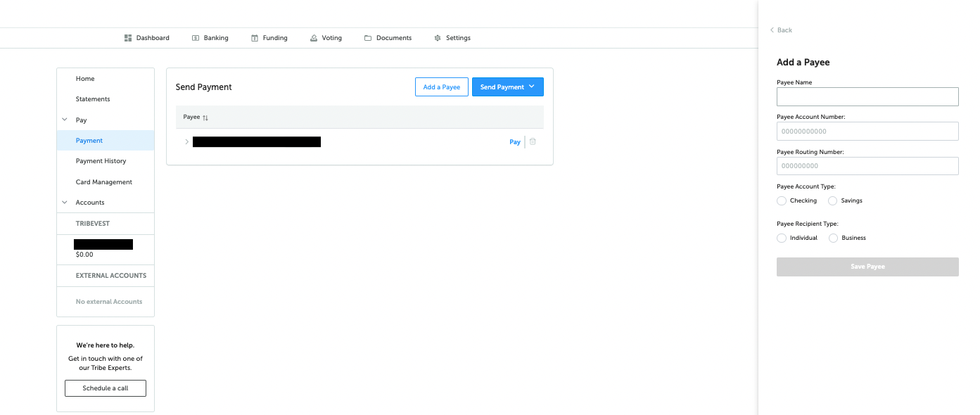Click the Back link in panel
This screenshot has height=415, width=980.
click(x=784, y=30)
